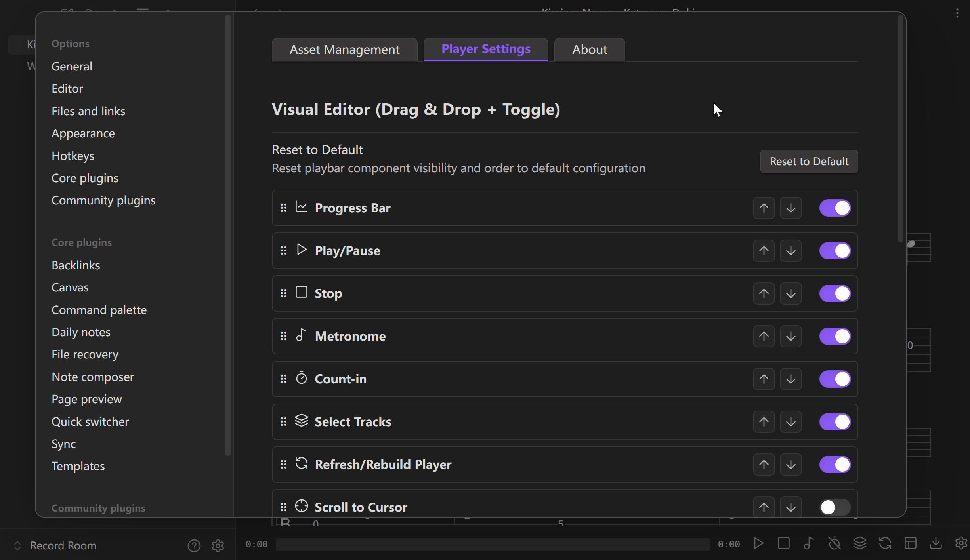Open Templates plugin settings
Screen dimensions: 970x560
[78, 466]
